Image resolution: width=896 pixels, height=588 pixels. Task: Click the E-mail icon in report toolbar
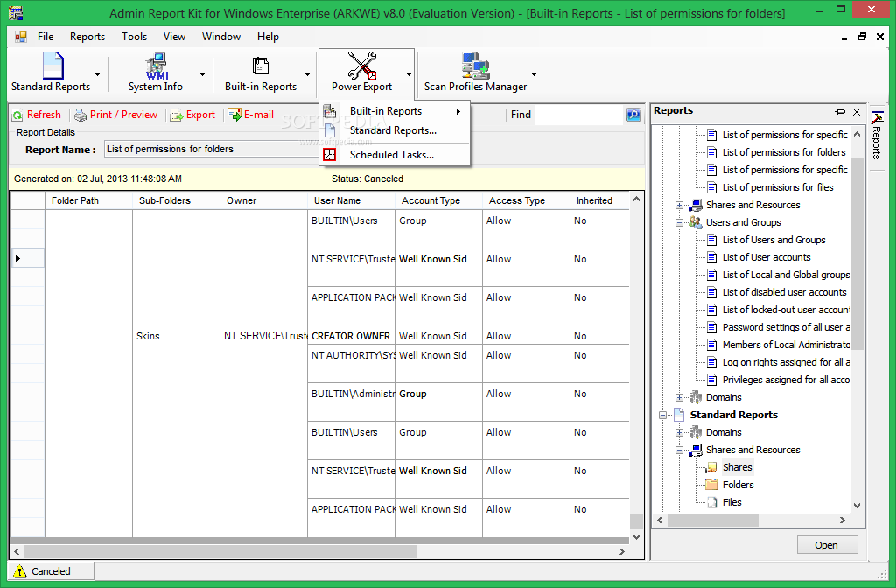point(234,115)
